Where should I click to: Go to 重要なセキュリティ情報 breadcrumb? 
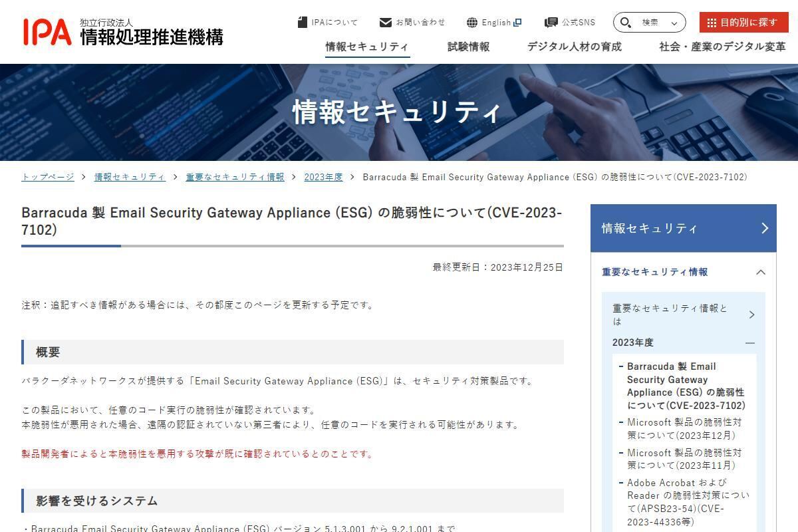point(235,177)
